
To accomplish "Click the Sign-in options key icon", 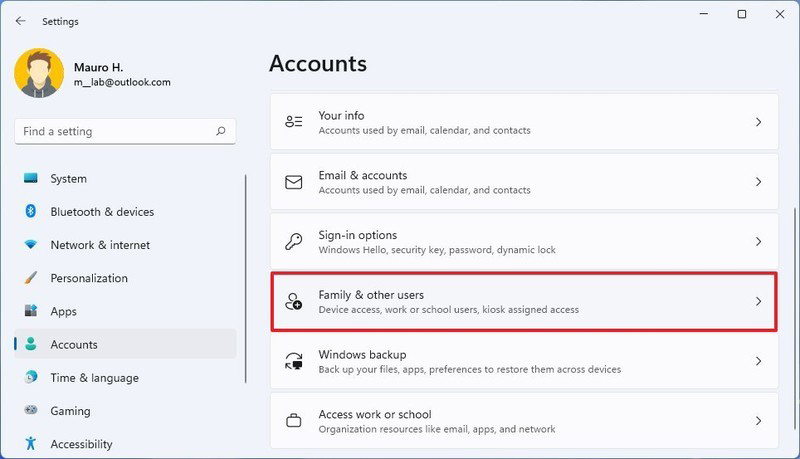I will [293, 241].
